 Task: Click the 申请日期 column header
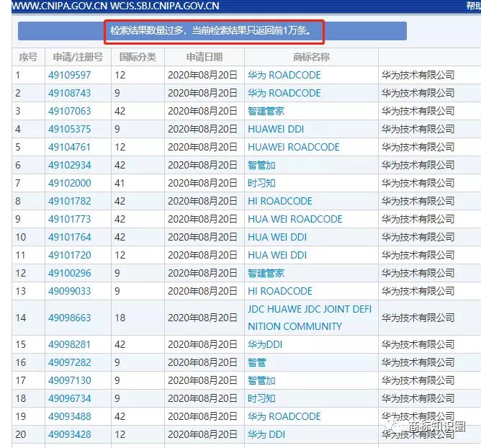click(204, 57)
